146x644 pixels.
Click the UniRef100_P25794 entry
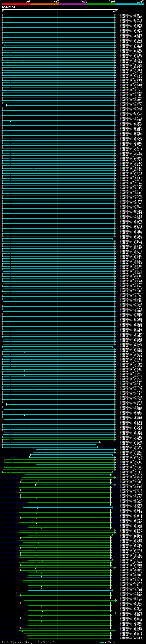coord(131,35)
